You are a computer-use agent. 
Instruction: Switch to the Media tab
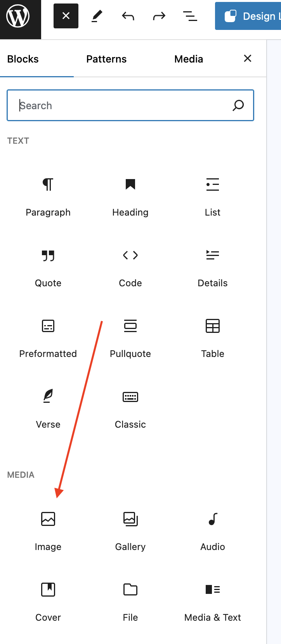[x=189, y=59]
